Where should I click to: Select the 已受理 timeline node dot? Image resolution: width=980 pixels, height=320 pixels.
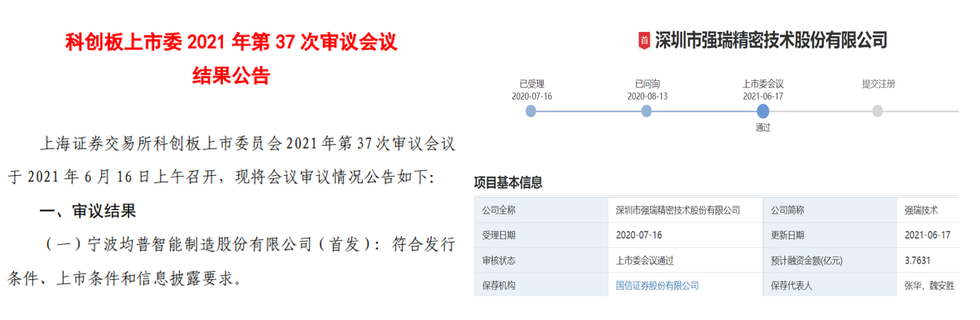click(x=530, y=111)
